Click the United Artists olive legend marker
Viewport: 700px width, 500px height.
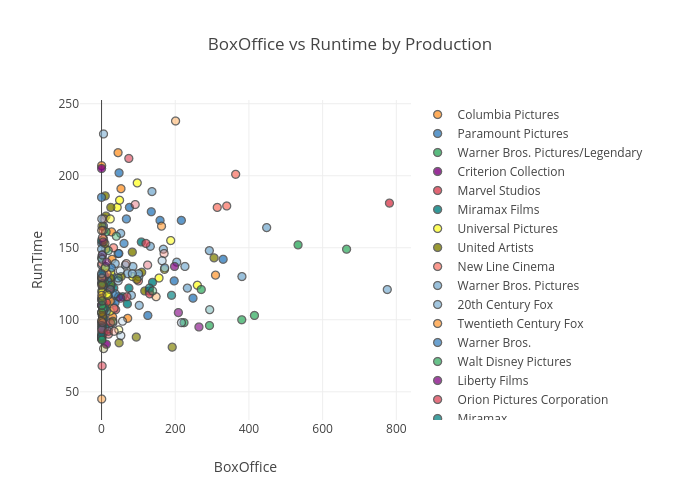438,248
